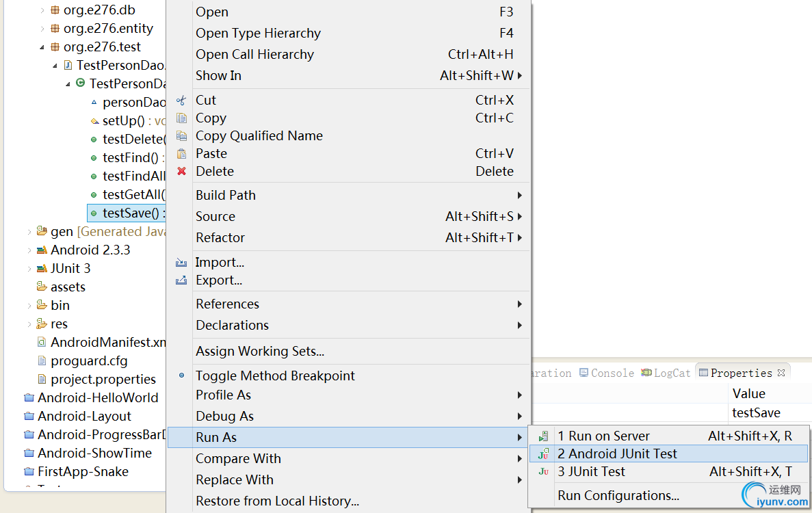Click the Toggle Method Breakpoint dot icon

(181, 376)
